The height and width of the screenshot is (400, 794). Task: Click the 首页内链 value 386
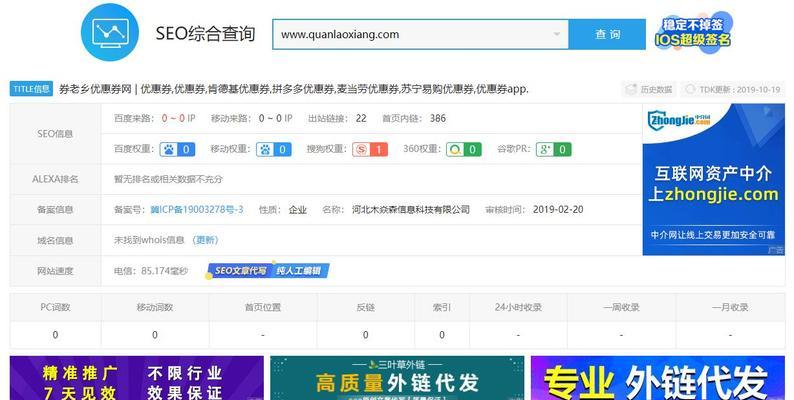438,118
